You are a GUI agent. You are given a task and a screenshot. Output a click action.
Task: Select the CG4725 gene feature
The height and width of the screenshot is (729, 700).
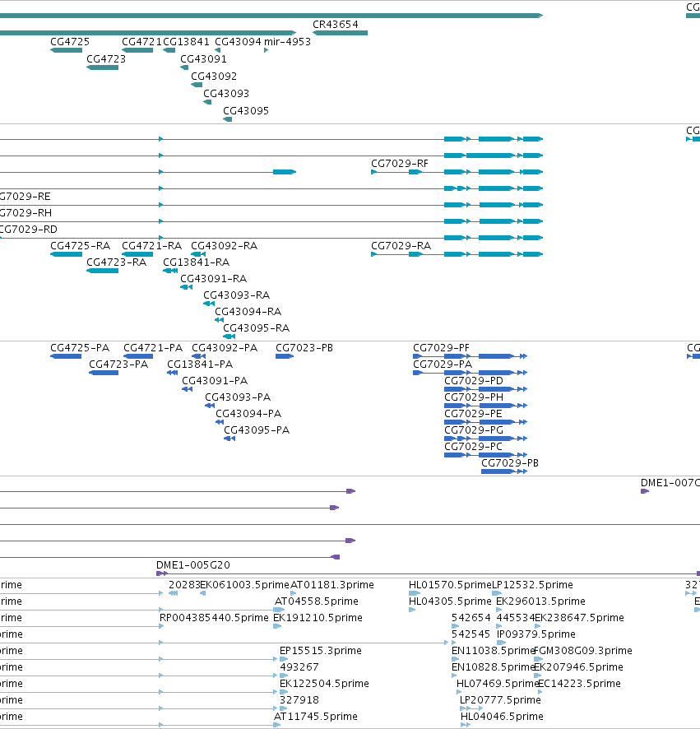click(66, 50)
